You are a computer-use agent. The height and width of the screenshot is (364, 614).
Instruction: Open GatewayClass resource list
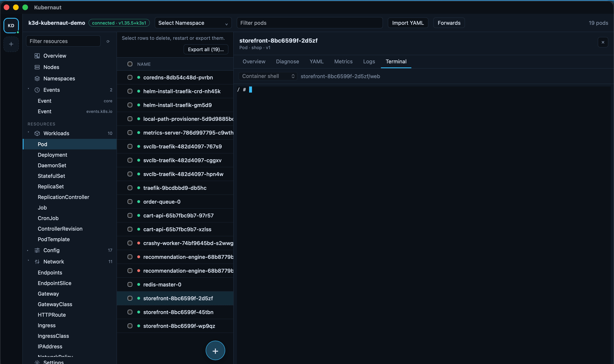click(x=70, y=304)
